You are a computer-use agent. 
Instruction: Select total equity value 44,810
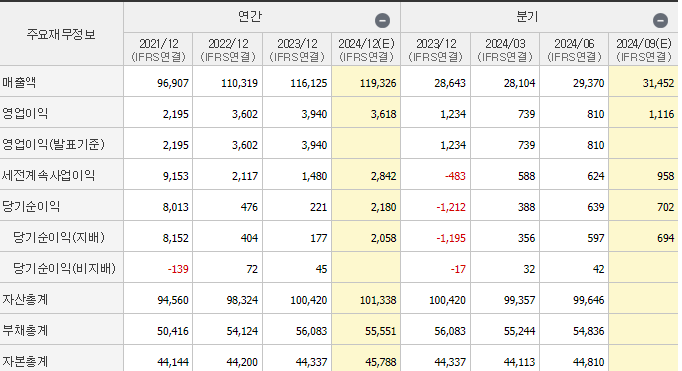[588, 362]
